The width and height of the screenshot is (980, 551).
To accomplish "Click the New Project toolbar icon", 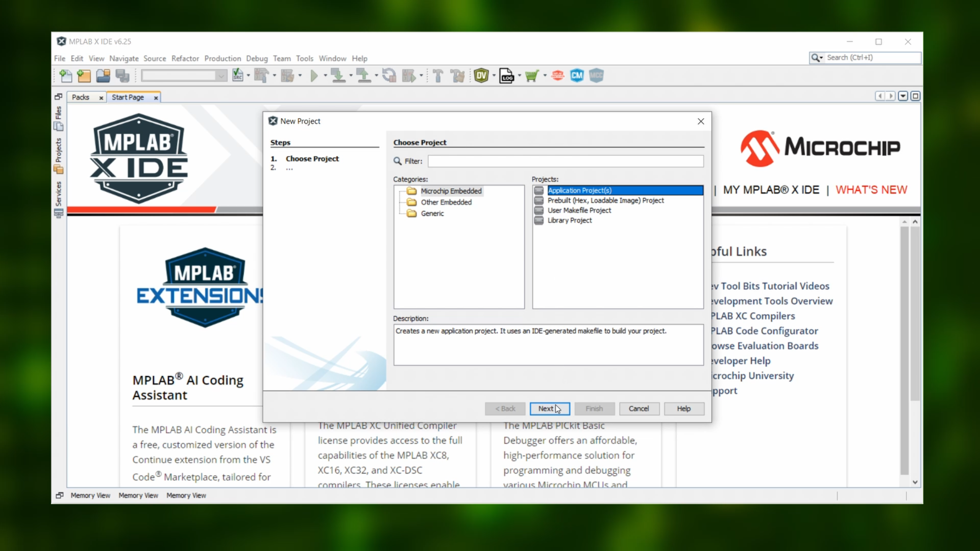I will point(84,76).
